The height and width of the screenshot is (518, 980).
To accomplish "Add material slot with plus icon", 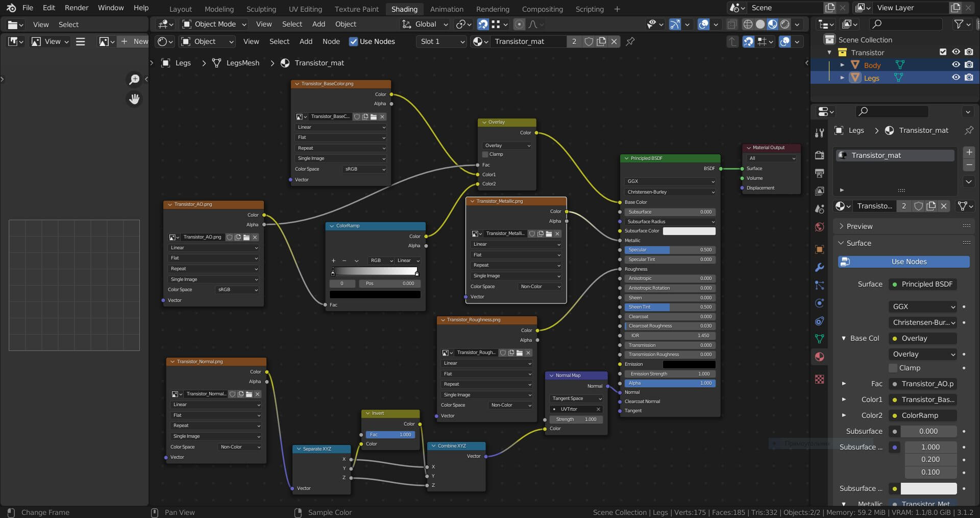I will 969,152.
